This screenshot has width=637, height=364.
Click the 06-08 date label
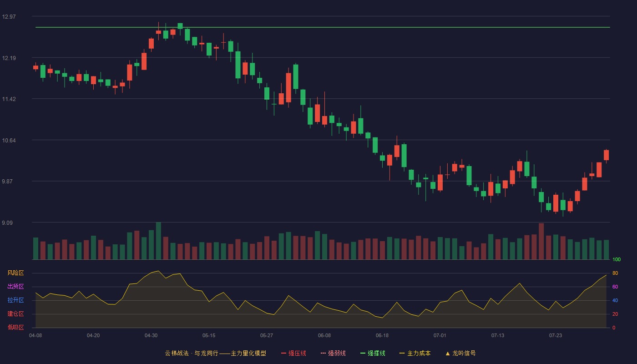(x=324, y=335)
